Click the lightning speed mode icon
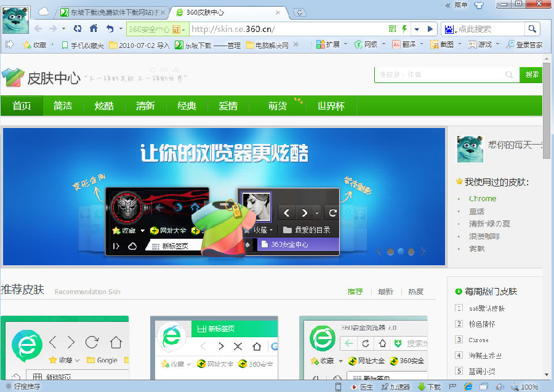This screenshot has height=392, width=554. click(x=404, y=29)
